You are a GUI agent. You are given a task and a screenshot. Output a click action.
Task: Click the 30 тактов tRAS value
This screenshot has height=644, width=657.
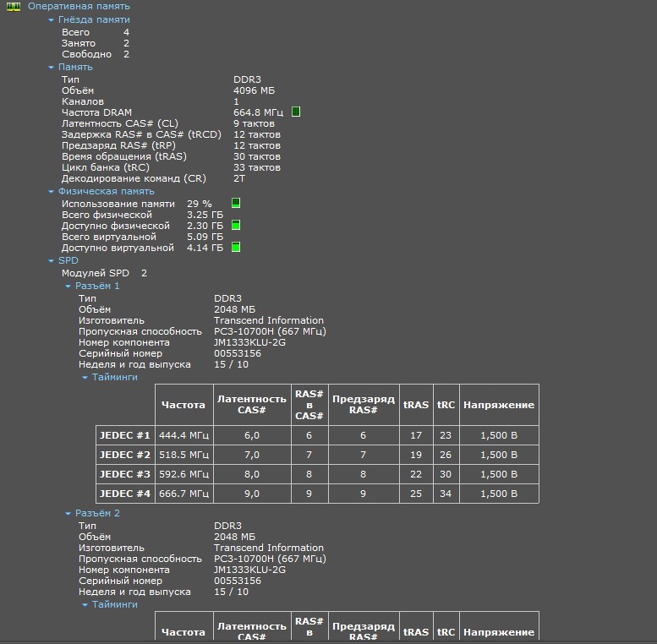pyautogui.click(x=257, y=156)
